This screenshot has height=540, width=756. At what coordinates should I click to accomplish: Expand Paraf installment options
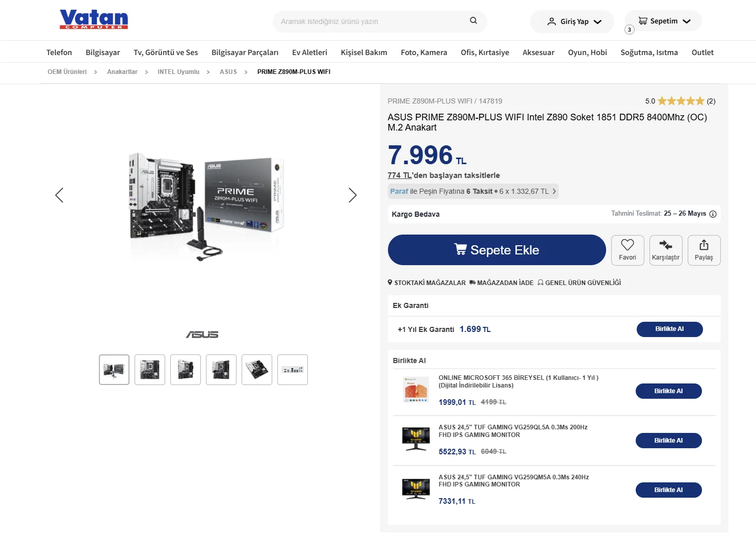click(x=473, y=191)
